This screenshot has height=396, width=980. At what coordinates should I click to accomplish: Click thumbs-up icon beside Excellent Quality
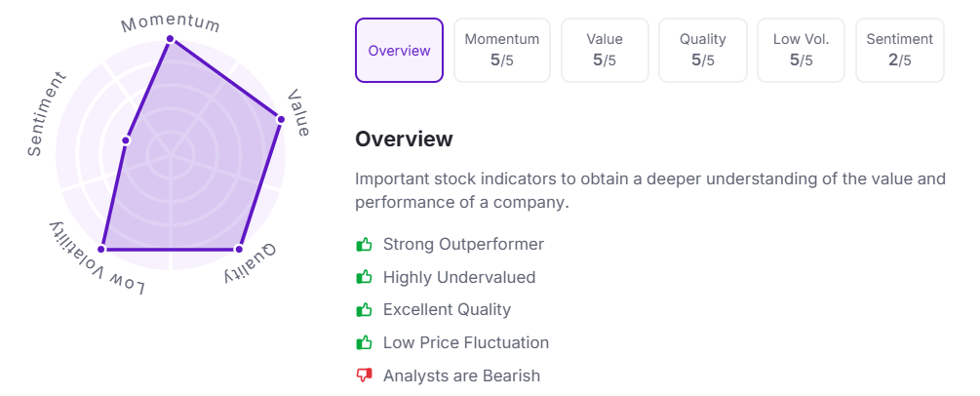(x=364, y=309)
